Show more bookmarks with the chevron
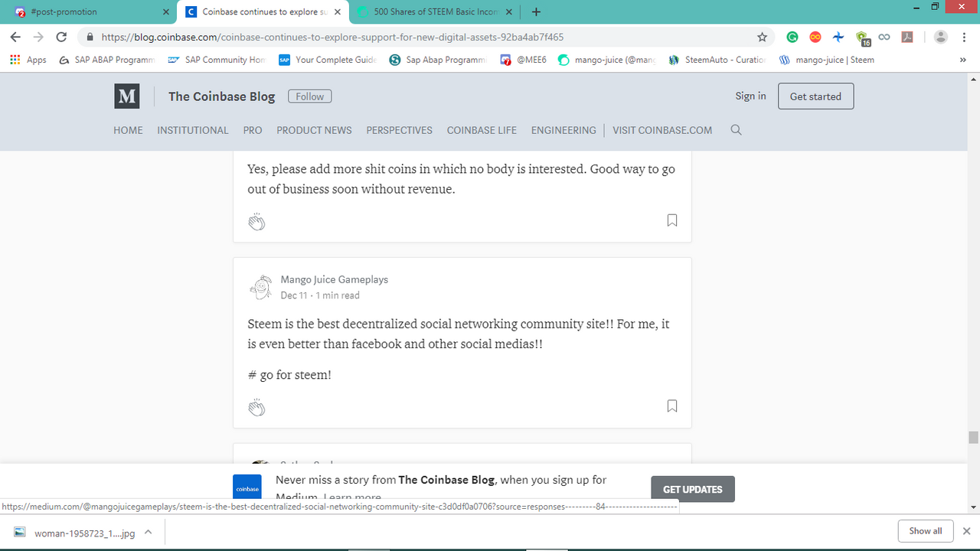Screen dimensions: 980x551 pyautogui.click(x=962, y=60)
